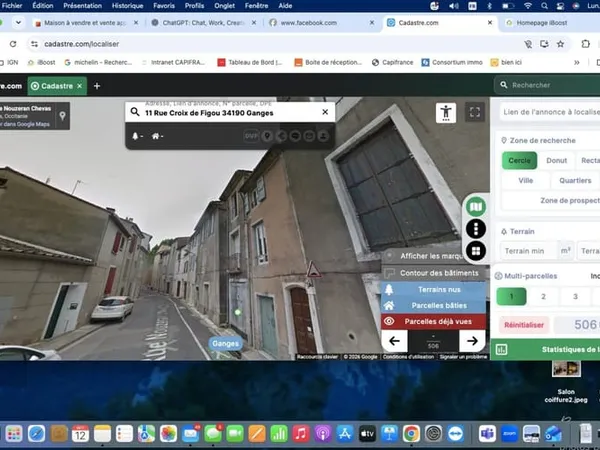Open the three-dots options button
Viewport: 600px width, 450px height.
click(x=476, y=229)
